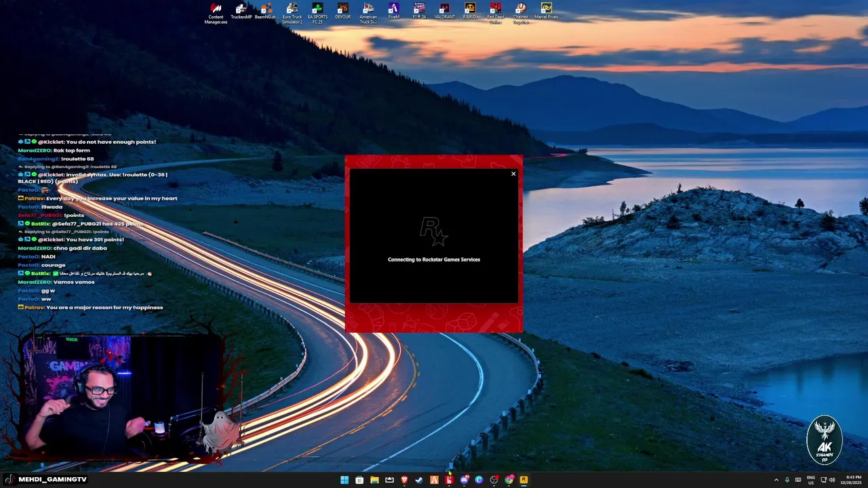This screenshot has height=488, width=868.
Task: Open Brave browser from the taskbar
Action: pos(404,480)
